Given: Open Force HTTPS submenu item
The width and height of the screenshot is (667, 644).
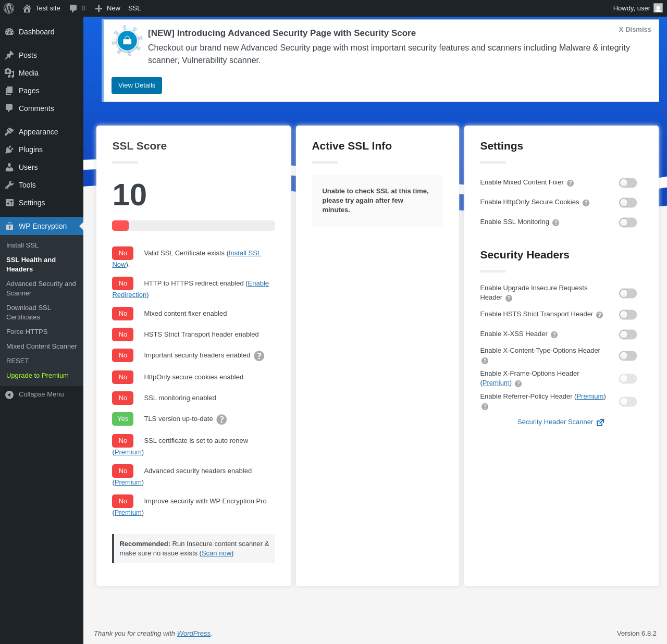Looking at the screenshot, I should tap(27, 332).
